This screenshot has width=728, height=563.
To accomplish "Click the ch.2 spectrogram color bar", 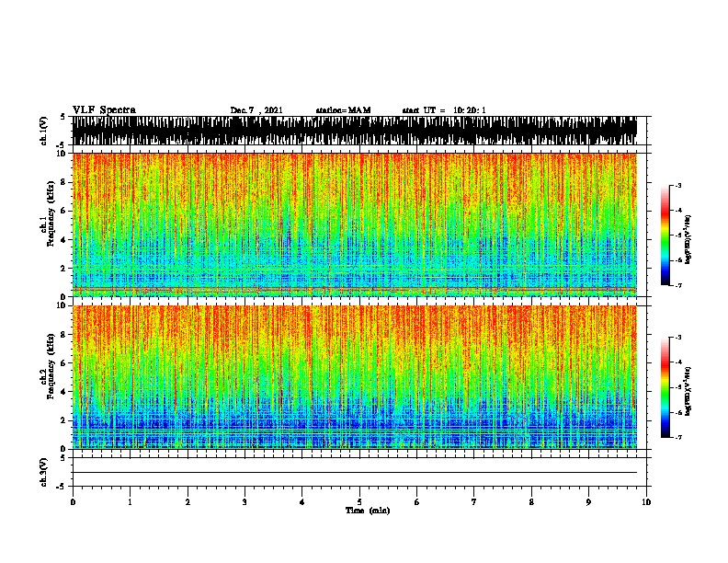I will click(x=665, y=387).
